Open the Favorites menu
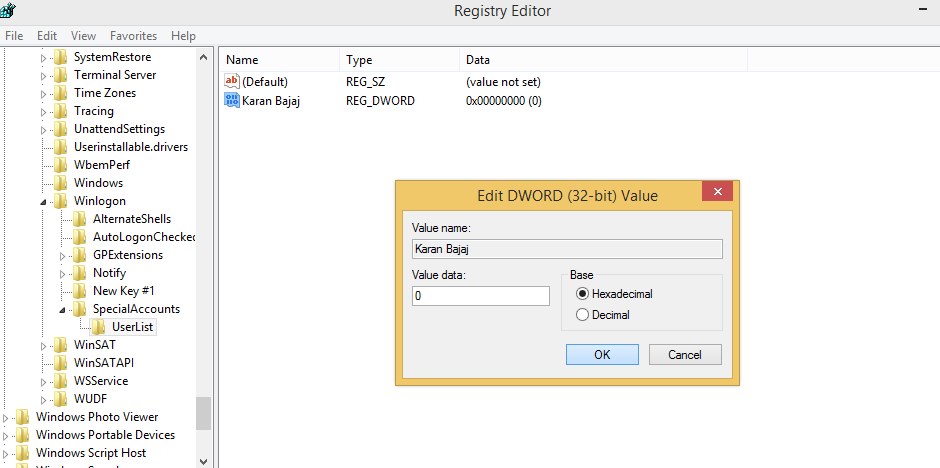 [133, 36]
